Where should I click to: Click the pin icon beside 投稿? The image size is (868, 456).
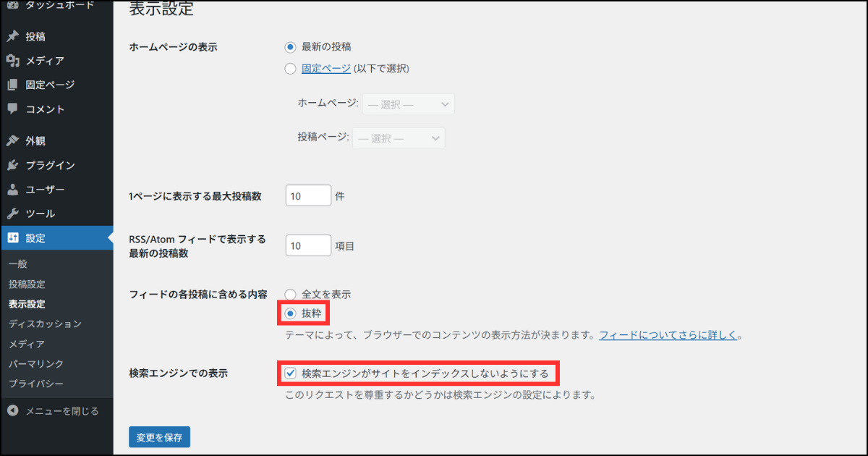pyautogui.click(x=12, y=37)
